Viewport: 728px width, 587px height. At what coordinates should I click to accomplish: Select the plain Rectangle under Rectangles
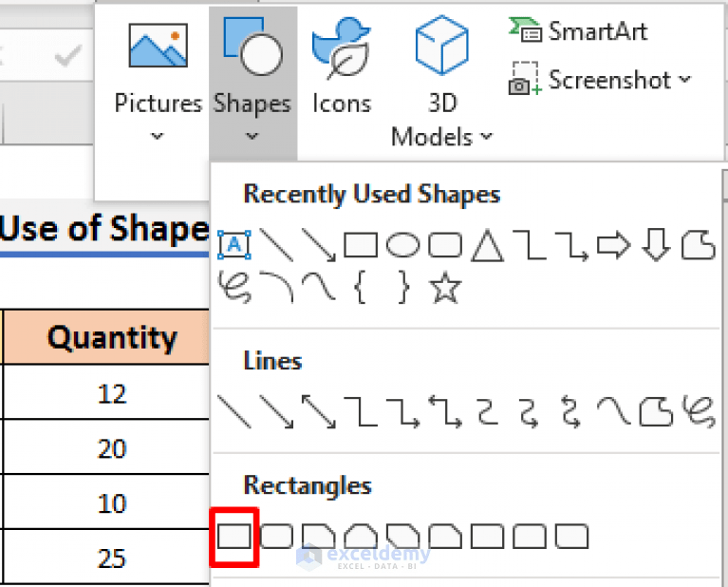click(234, 537)
